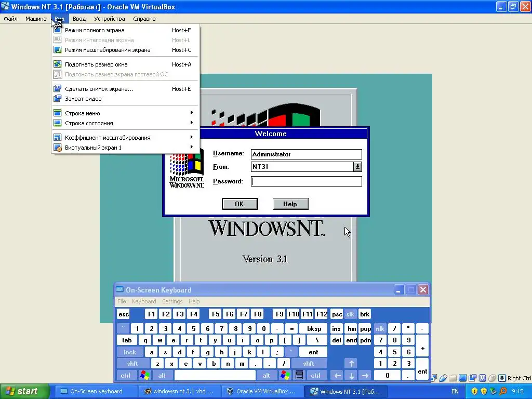Expand the Виртуальный экран 1 submenu
532x399 pixels.
pyautogui.click(x=192, y=147)
